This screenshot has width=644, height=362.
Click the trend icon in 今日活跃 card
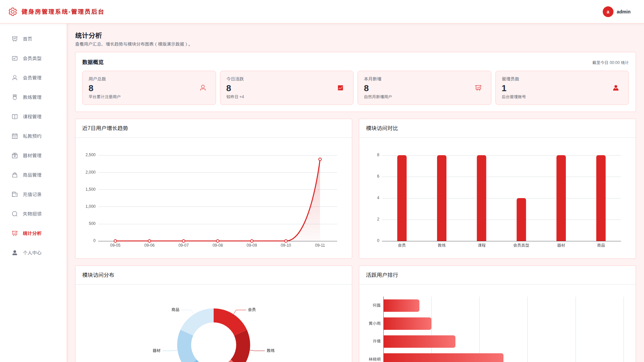coord(340,88)
